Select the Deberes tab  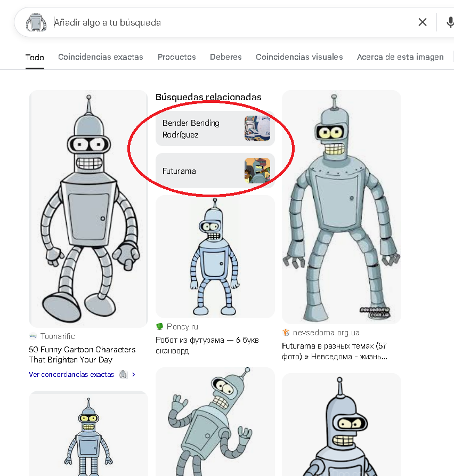point(226,57)
